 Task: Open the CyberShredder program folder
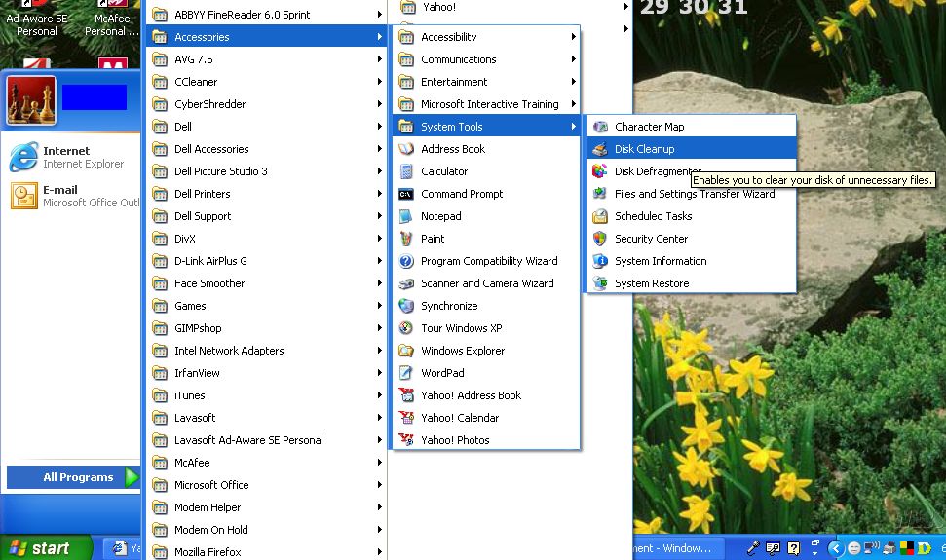pos(266,104)
